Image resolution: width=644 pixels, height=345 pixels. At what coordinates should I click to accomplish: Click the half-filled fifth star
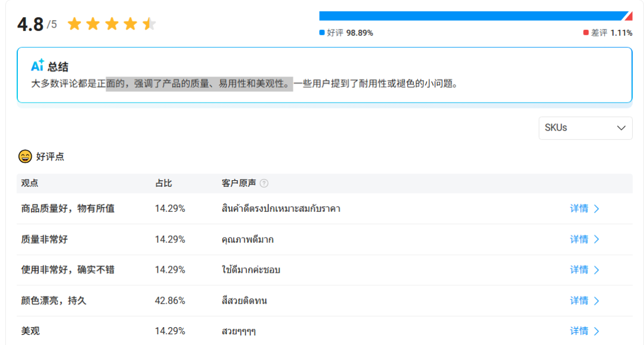coord(148,21)
